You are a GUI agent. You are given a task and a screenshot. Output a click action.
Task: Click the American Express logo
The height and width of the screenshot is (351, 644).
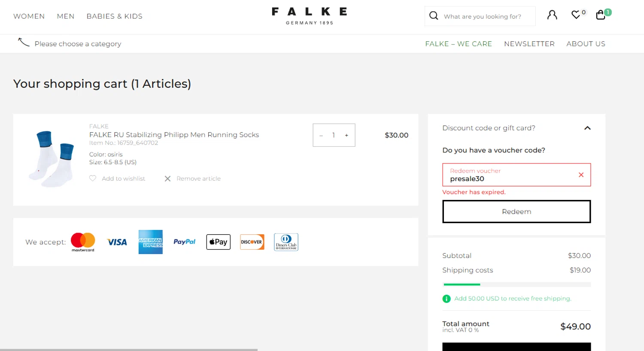point(150,242)
